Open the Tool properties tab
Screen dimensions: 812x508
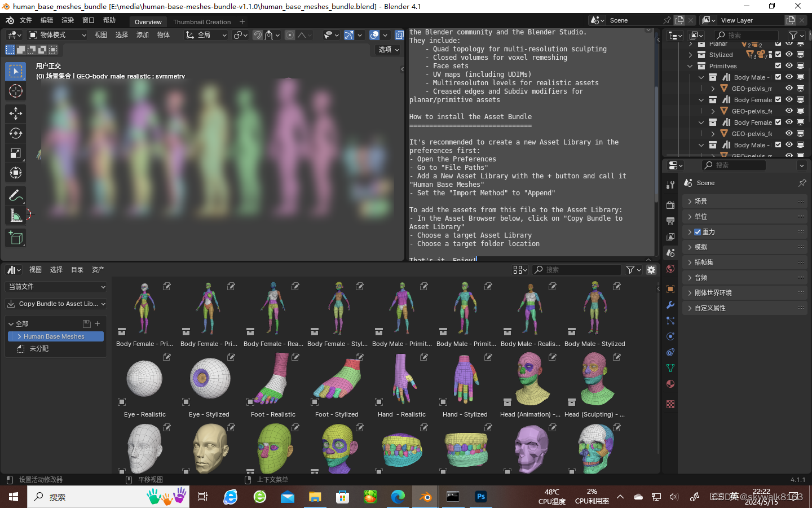coord(670,185)
